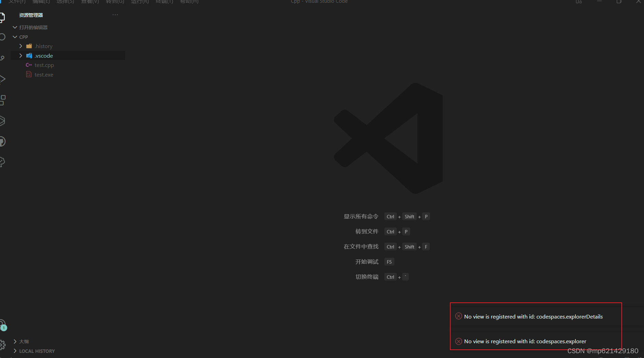Click the 转到文件 watermark label

coord(367,231)
